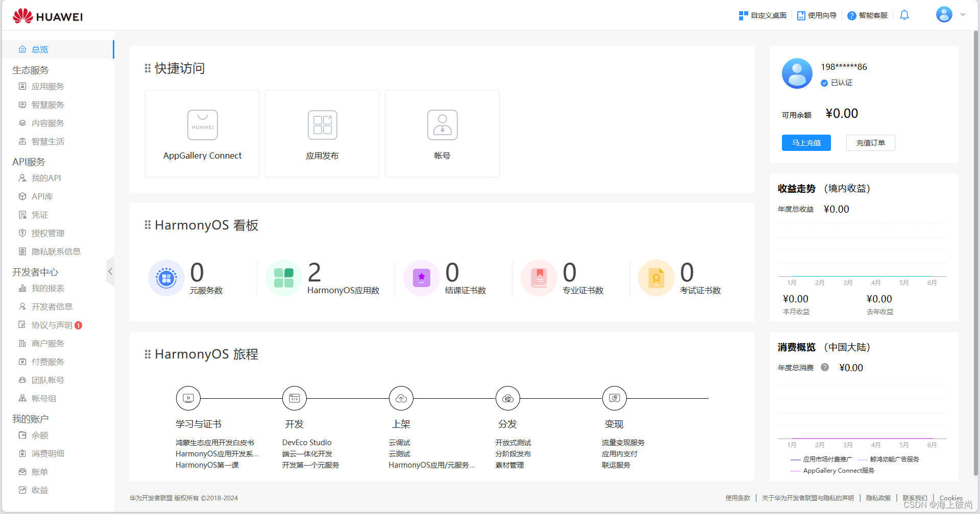The width and height of the screenshot is (980, 514).
Task: Click the 变现 journey step icon
Action: point(615,398)
